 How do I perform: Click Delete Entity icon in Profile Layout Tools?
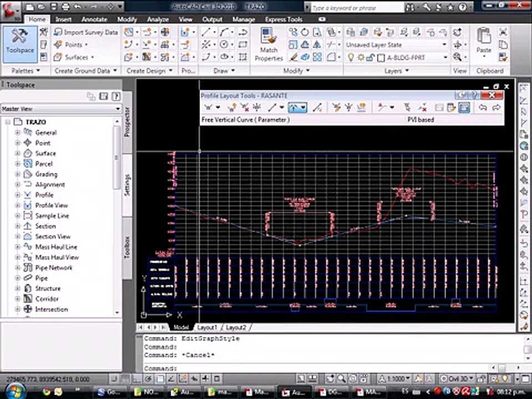click(x=422, y=108)
